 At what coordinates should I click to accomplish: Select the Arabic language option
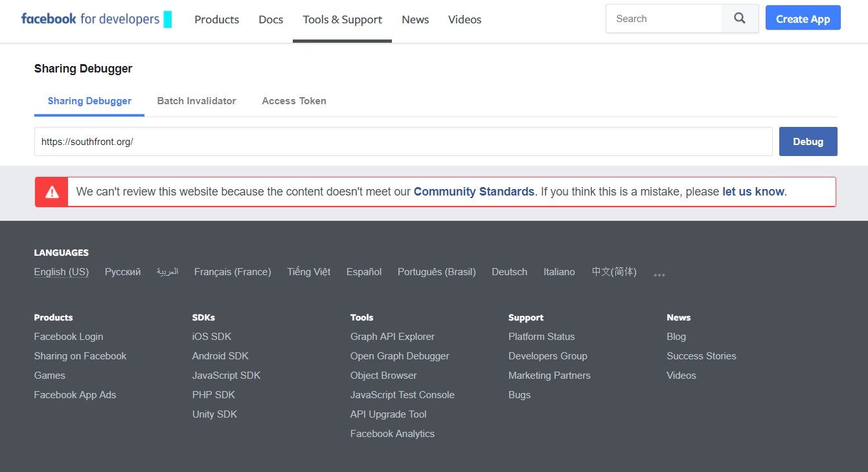pos(167,272)
